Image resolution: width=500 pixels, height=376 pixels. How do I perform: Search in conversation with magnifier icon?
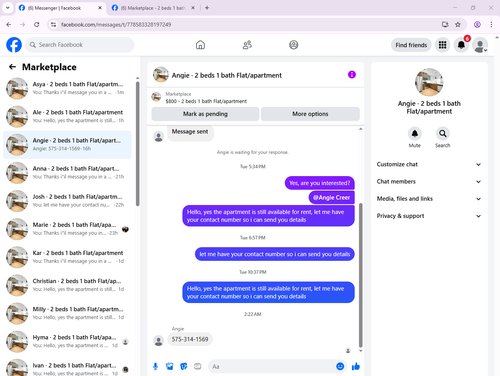click(443, 134)
